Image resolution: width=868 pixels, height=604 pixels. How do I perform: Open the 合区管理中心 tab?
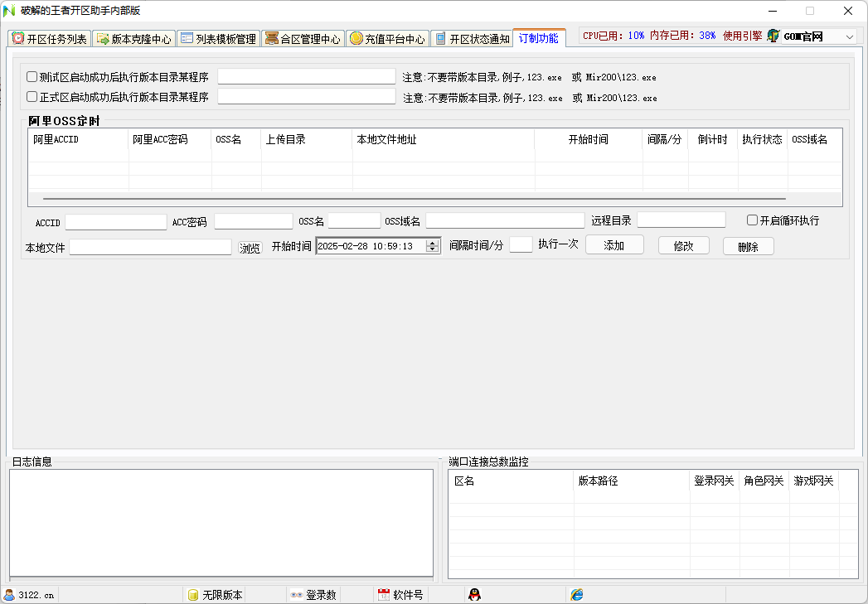(303, 39)
